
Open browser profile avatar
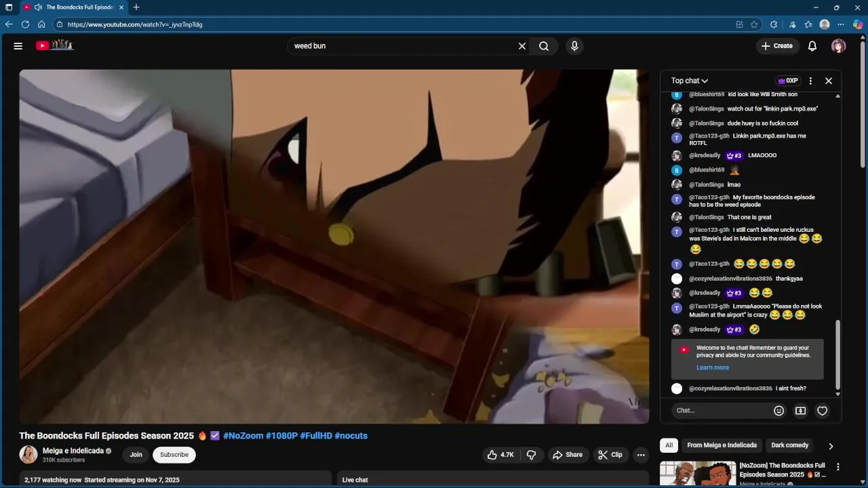coord(825,24)
